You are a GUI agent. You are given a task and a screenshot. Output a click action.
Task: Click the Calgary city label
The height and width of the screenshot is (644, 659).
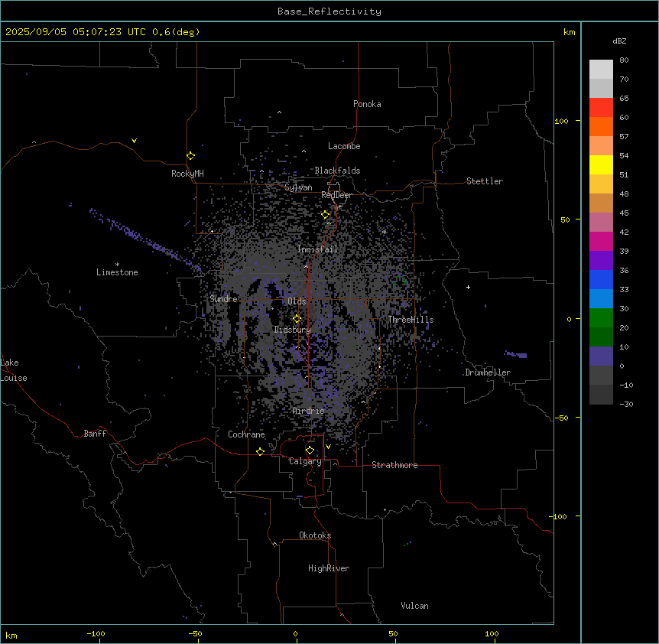tap(305, 461)
